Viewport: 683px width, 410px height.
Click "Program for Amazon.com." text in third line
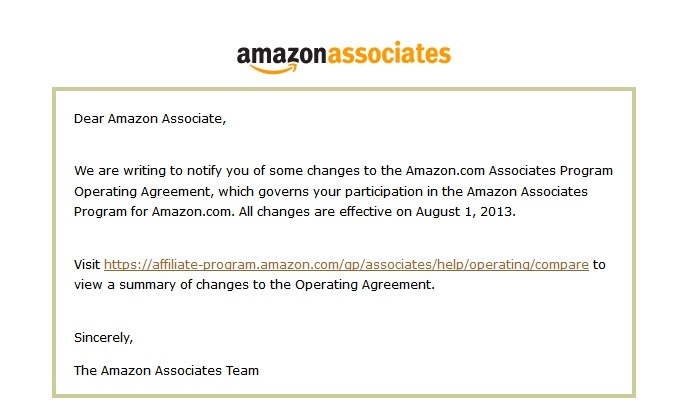(154, 212)
